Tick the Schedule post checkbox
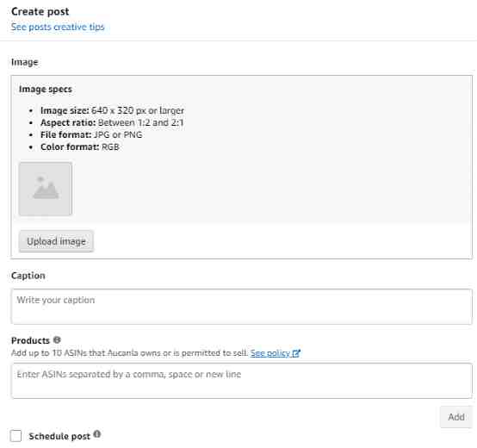The image size is (477, 448). [15, 436]
